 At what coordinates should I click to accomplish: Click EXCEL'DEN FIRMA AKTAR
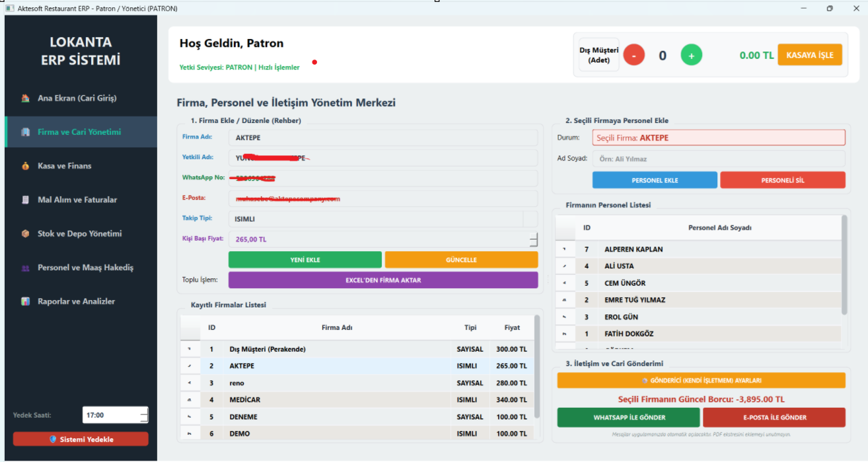[383, 280]
